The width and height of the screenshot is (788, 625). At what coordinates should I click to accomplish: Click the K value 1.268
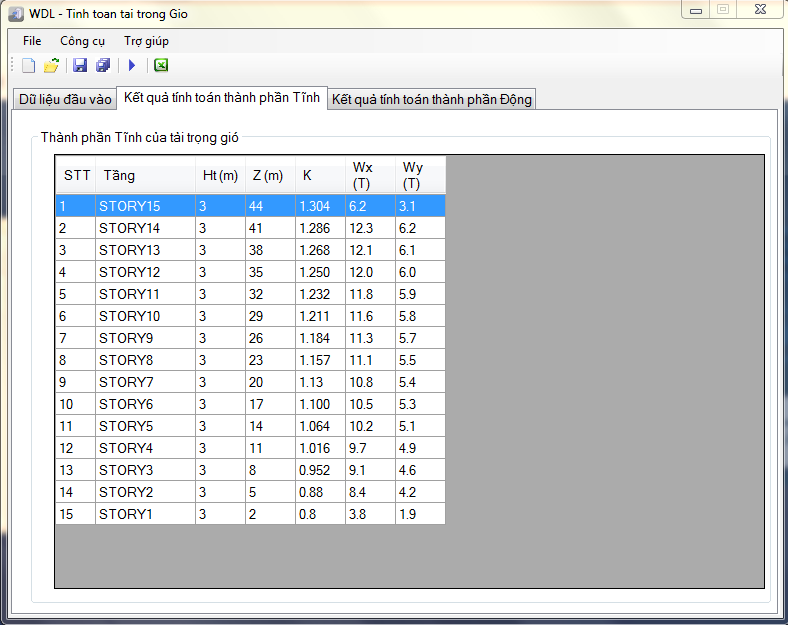pyautogui.click(x=320, y=250)
